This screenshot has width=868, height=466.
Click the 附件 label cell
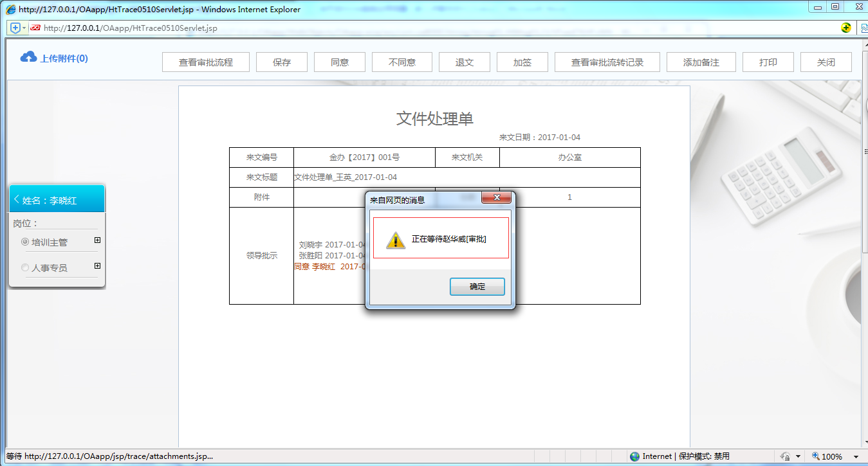262,197
